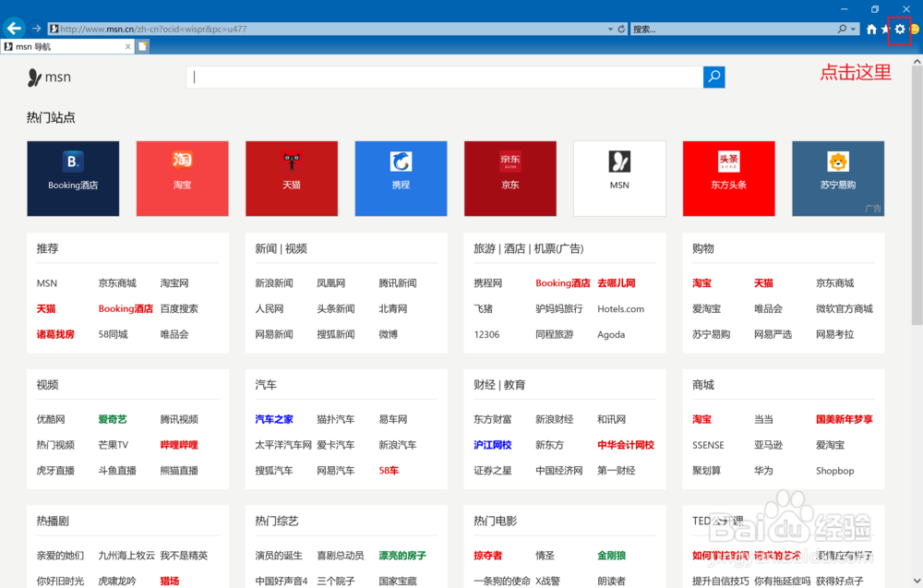923x588 pixels.
Task: Open 亲爱的她们 link
Action: click(60, 555)
